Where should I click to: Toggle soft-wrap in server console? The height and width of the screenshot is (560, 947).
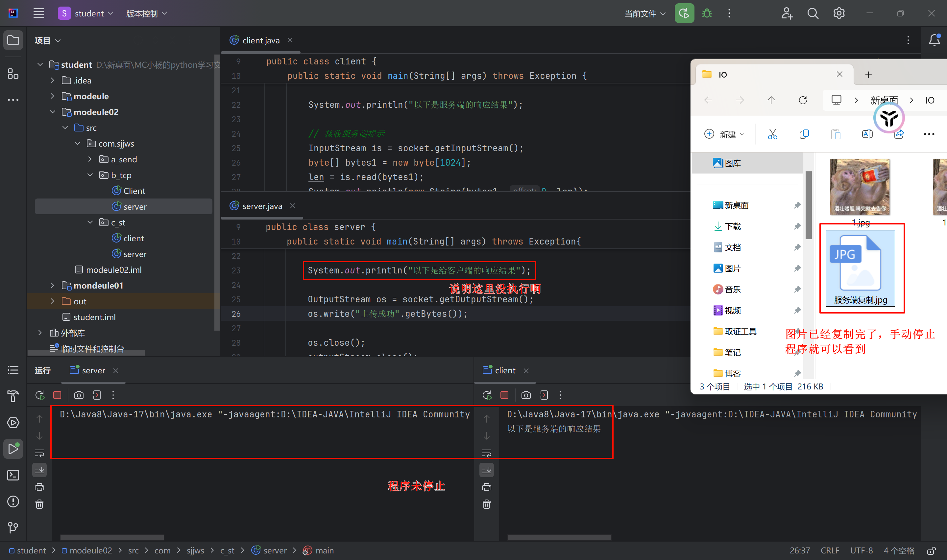pyautogui.click(x=39, y=453)
